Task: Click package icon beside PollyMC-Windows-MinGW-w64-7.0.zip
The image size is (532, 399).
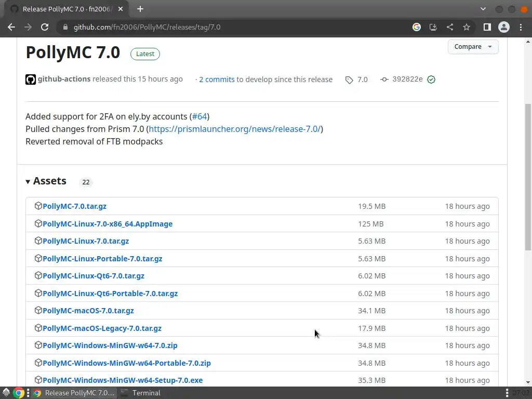Action: [38, 345]
